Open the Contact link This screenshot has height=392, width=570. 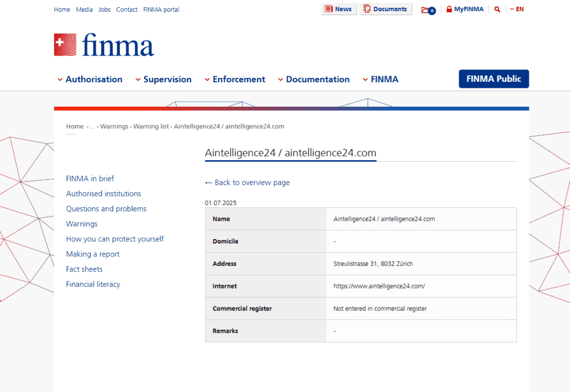pyautogui.click(x=126, y=9)
